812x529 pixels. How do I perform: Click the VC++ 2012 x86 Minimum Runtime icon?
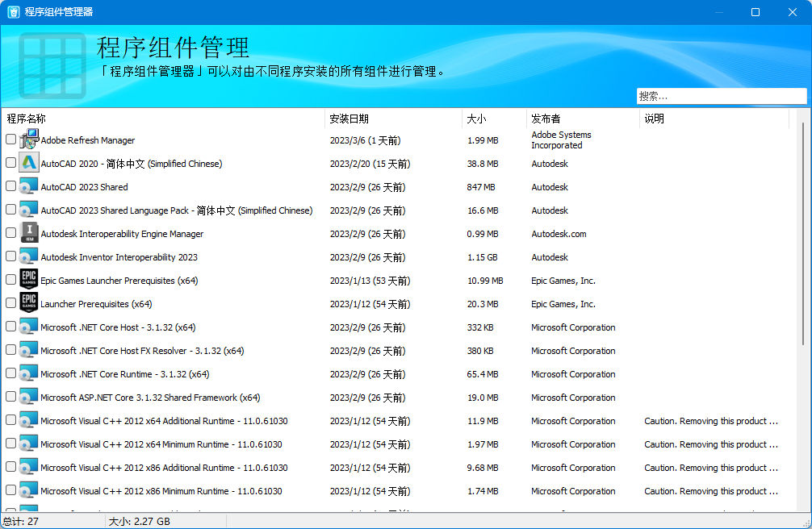click(29, 489)
